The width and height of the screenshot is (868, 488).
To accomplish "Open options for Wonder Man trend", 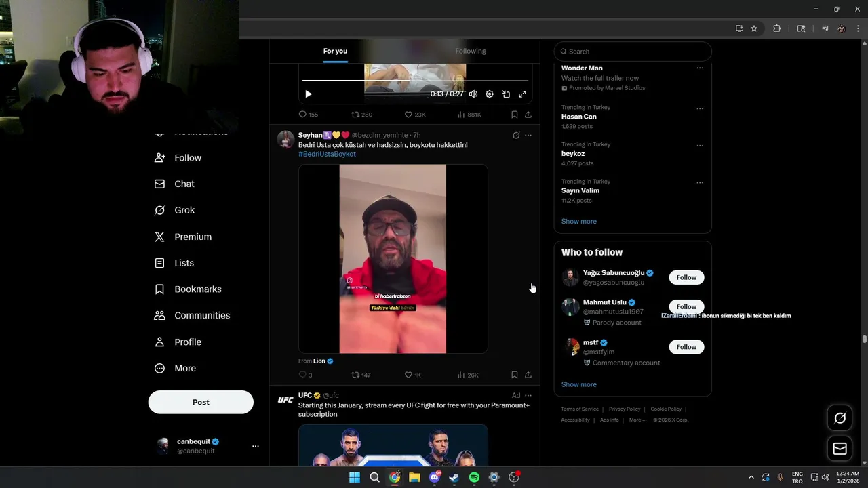I will pyautogui.click(x=700, y=68).
